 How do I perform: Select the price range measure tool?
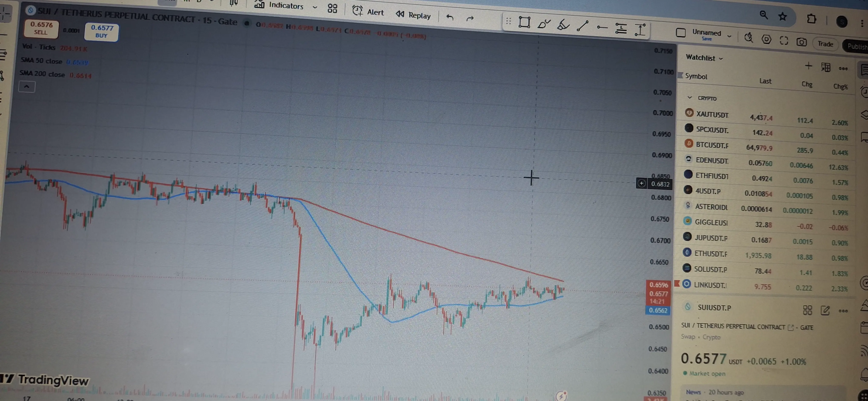point(640,30)
